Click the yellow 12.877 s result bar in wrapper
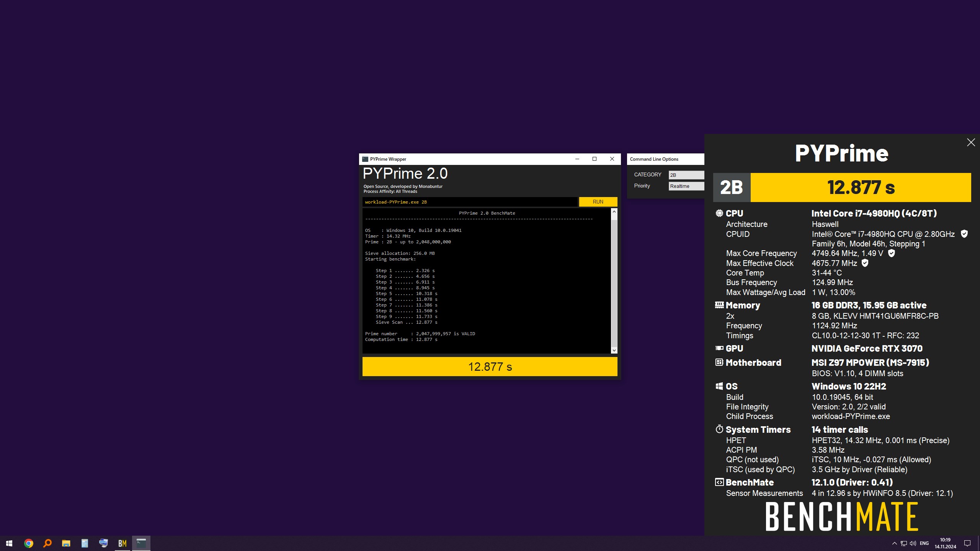The height and width of the screenshot is (551, 980). (x=490, y=367)
